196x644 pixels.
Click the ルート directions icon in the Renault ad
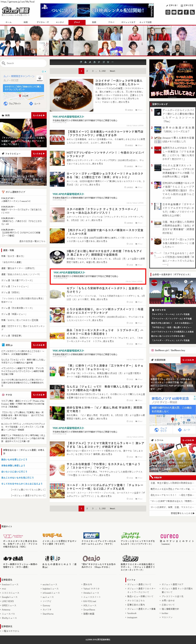tap(31, 103)
